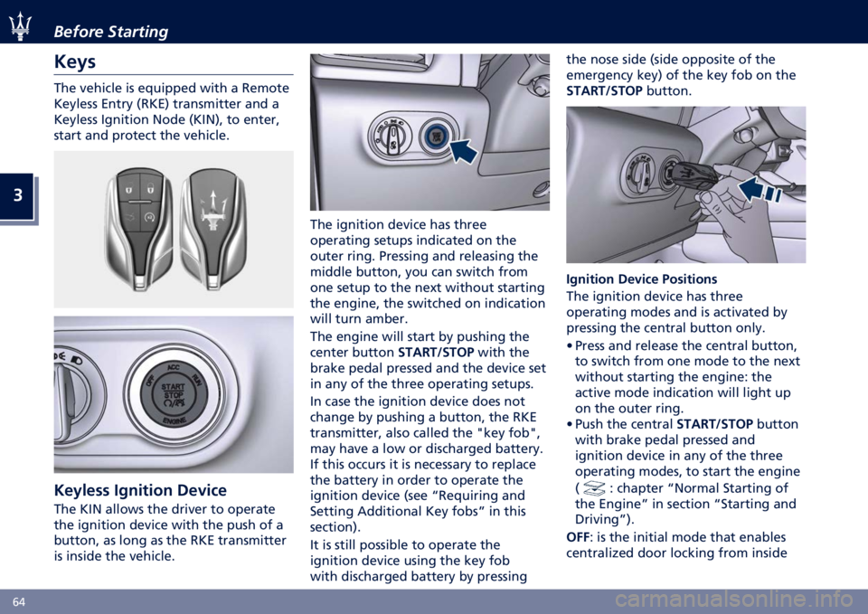The height and width of the screenshot is (614, 868).
Task: Click bullet "Press and release the central button,"
Action: [682, 345]
